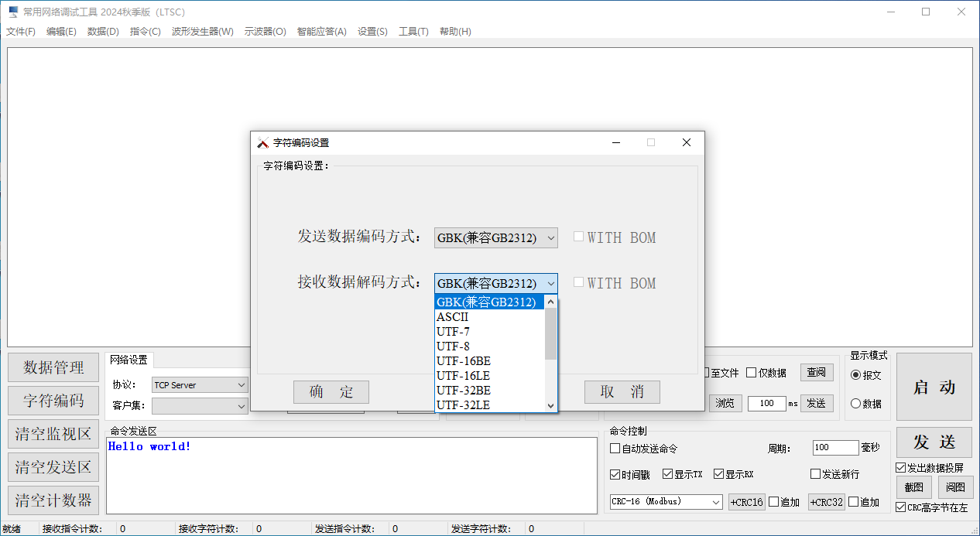Choose UTF-8 from the decoding list

click(x=490, y=347)
